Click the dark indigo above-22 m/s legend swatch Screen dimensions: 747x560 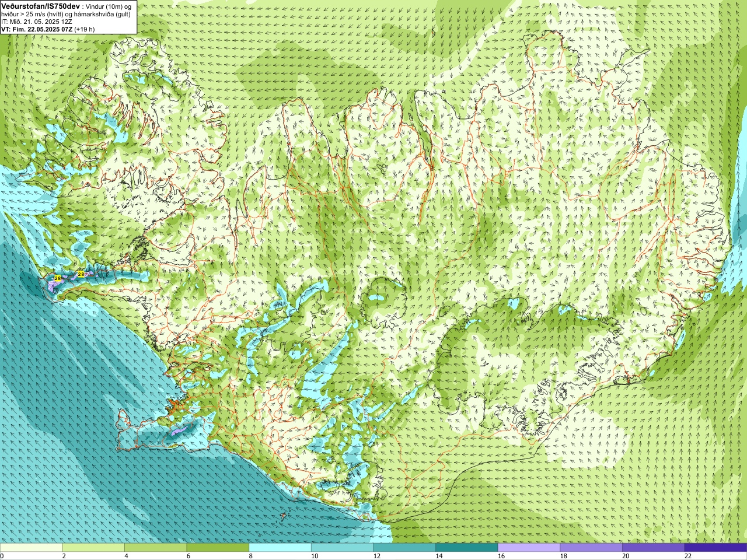tap(715, 548)
